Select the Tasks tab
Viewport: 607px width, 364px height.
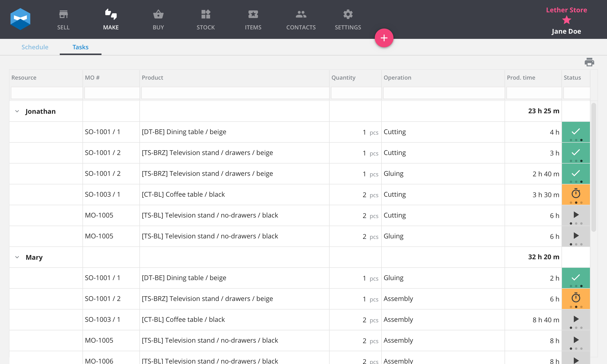point(80,47)
